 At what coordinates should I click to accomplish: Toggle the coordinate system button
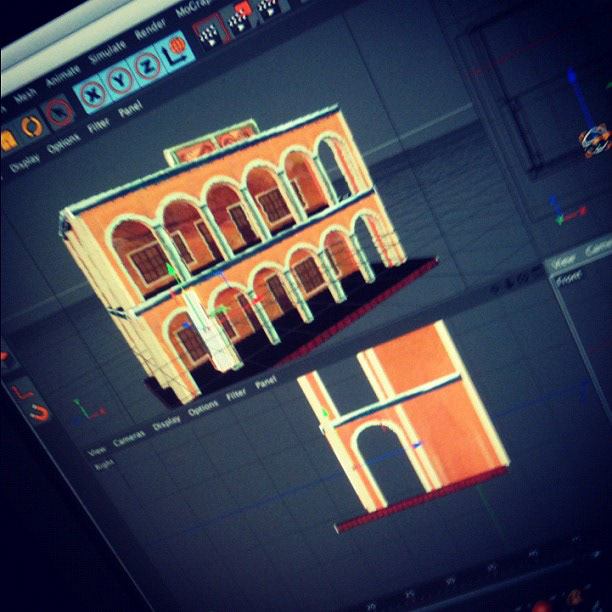tap(174, 52)
